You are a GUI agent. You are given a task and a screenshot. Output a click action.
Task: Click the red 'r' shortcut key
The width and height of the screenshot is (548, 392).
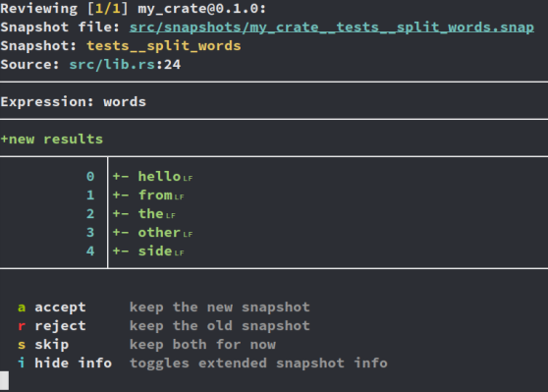22,326
